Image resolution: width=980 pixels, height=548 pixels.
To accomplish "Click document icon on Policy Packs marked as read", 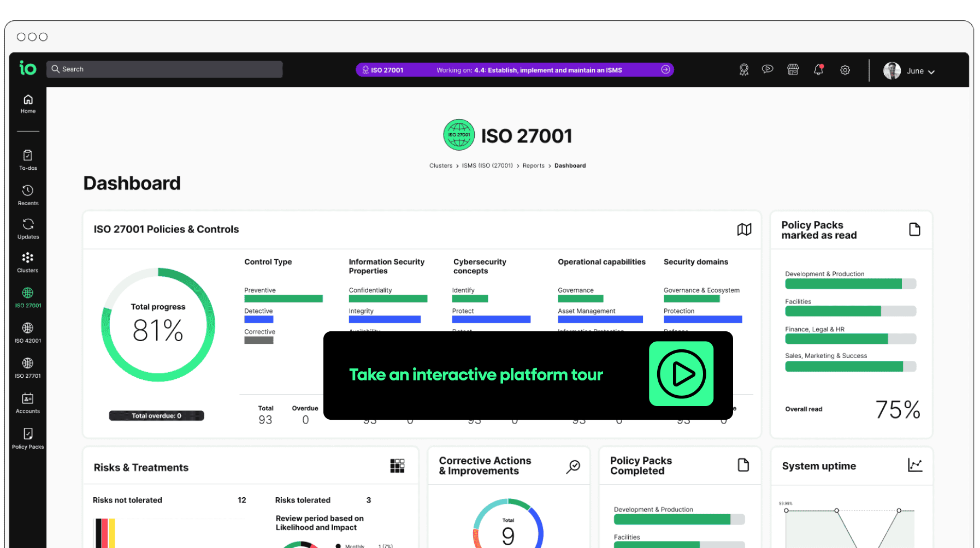I will pos(914,229).
